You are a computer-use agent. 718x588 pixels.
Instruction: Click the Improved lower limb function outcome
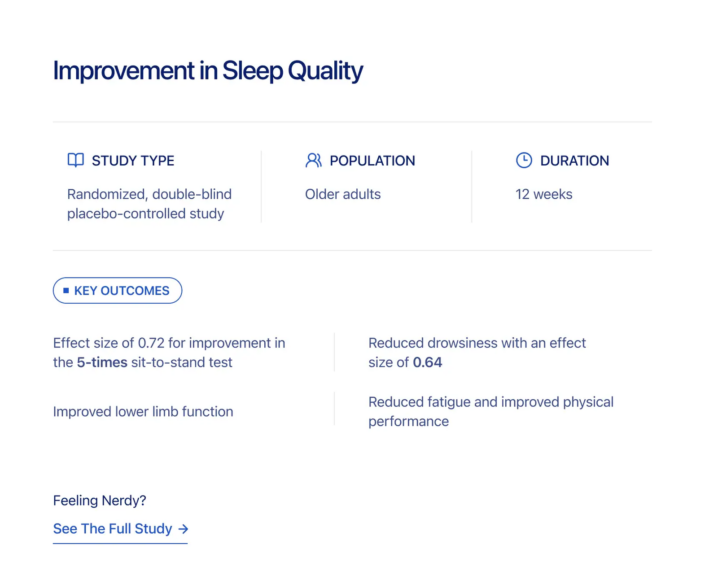[x=143, y=412]
